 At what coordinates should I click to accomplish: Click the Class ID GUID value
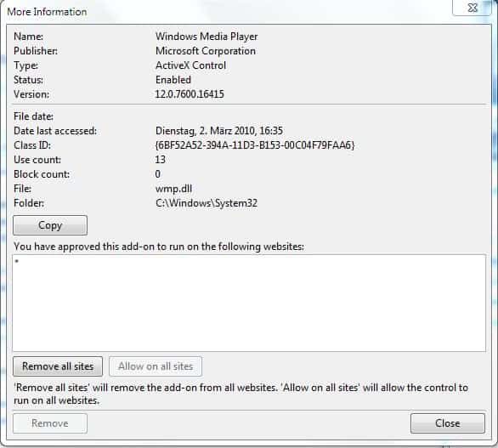255,145
